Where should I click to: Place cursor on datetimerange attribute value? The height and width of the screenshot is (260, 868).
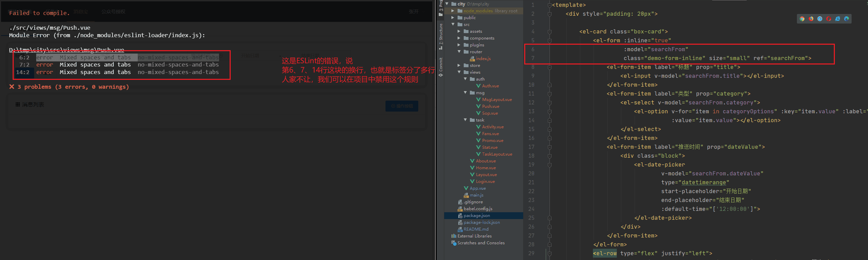(x=704, y=183)
